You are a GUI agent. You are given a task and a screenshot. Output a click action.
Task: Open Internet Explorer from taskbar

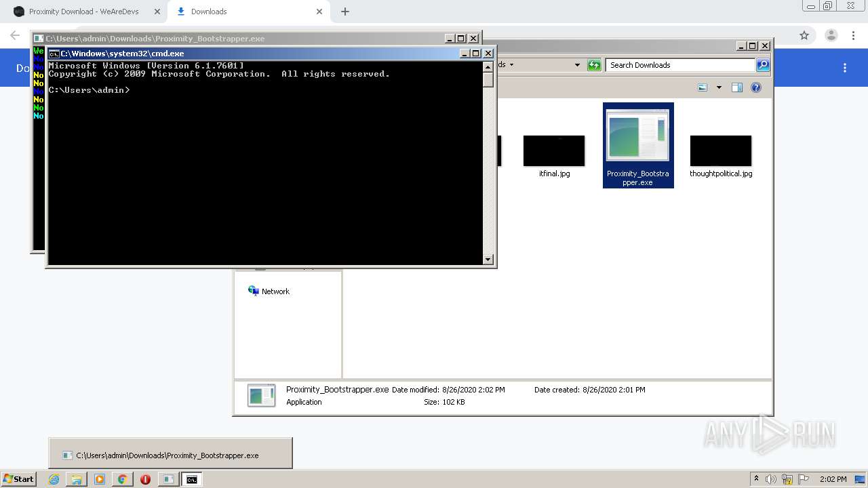(x=54, y=479)
